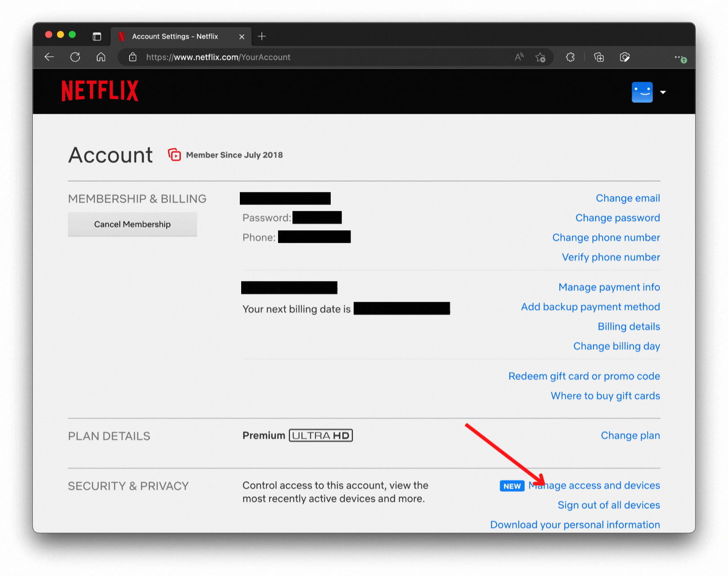The height and width of the screenshot is (576, 728).
Task: Select the Account Settings - Netflix tab
Action: 181,36
